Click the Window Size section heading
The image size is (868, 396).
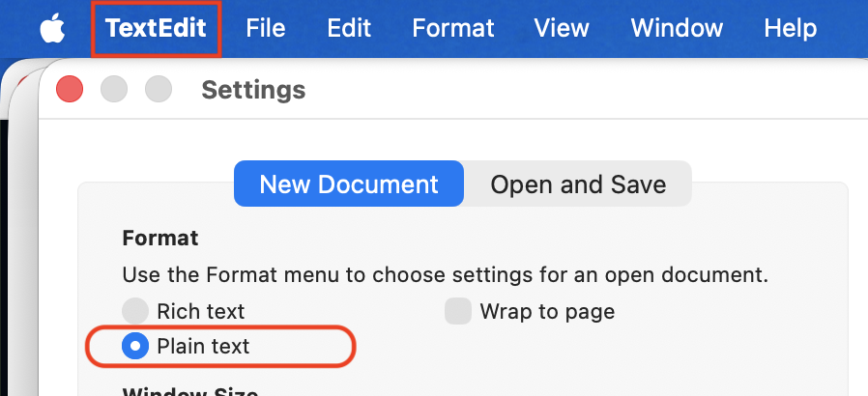pyautogui.click(x=189, y=391)
